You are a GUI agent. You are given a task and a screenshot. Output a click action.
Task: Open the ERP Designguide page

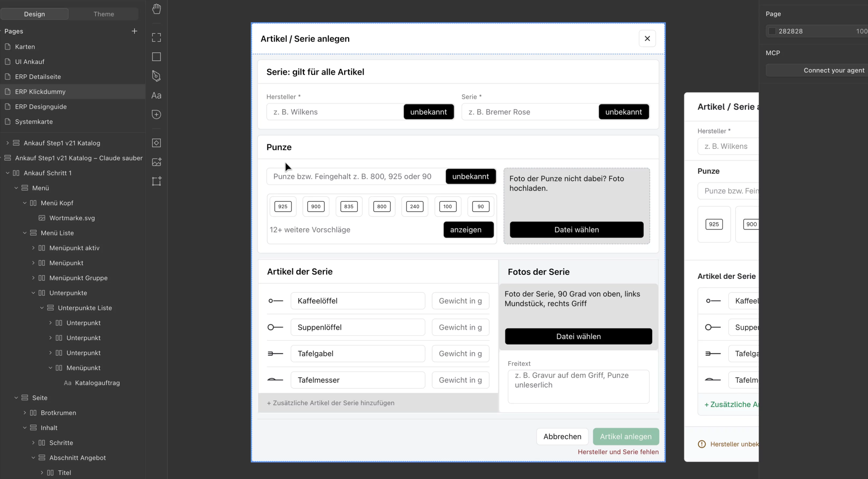[41, 107]
